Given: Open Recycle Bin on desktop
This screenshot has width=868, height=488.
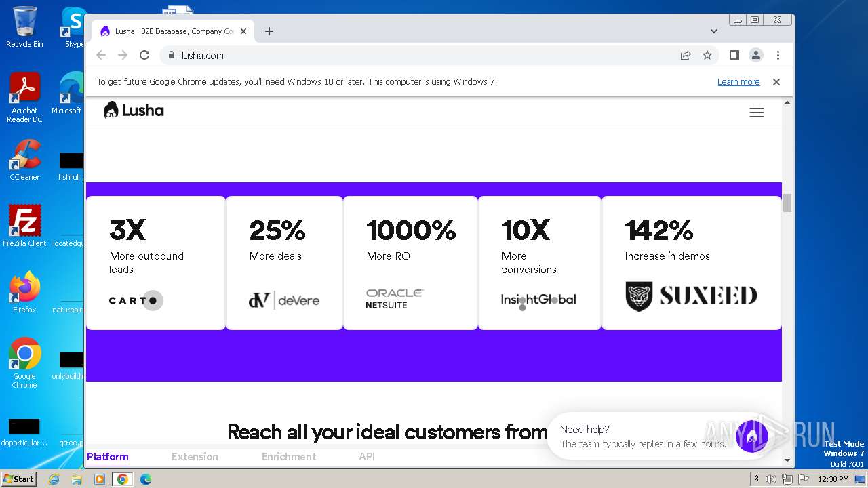Looking at the screenshot, I should [24, 27].
